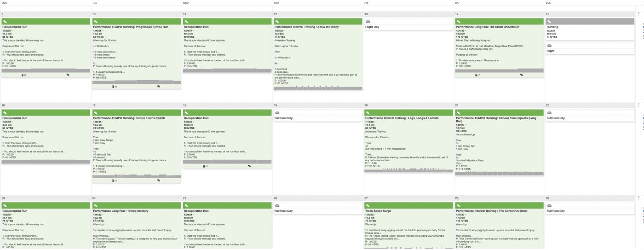This screenshot has width=644, height=250.
Task: Click the shoe icon on gray Running workout
Action: (549, 22)
